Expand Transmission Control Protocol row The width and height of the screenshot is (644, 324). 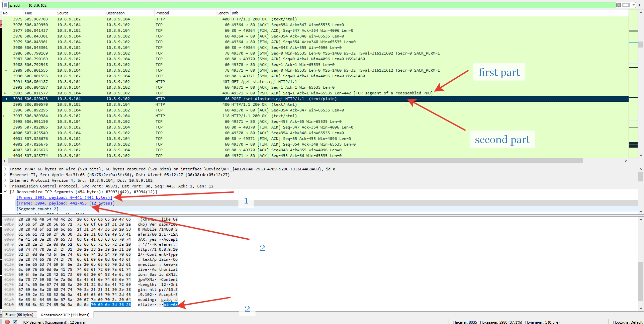[5, 186]
